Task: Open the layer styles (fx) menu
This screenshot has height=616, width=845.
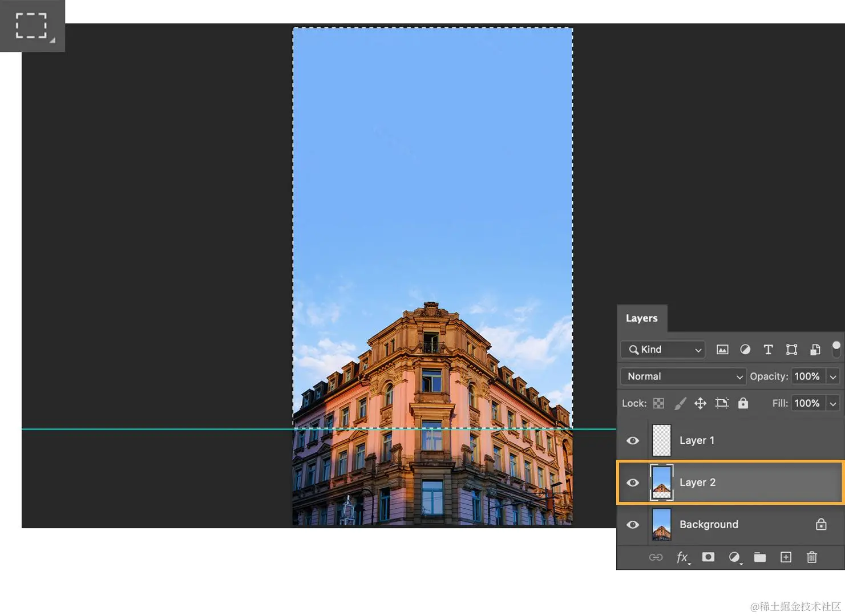Action: pos(682,557)
